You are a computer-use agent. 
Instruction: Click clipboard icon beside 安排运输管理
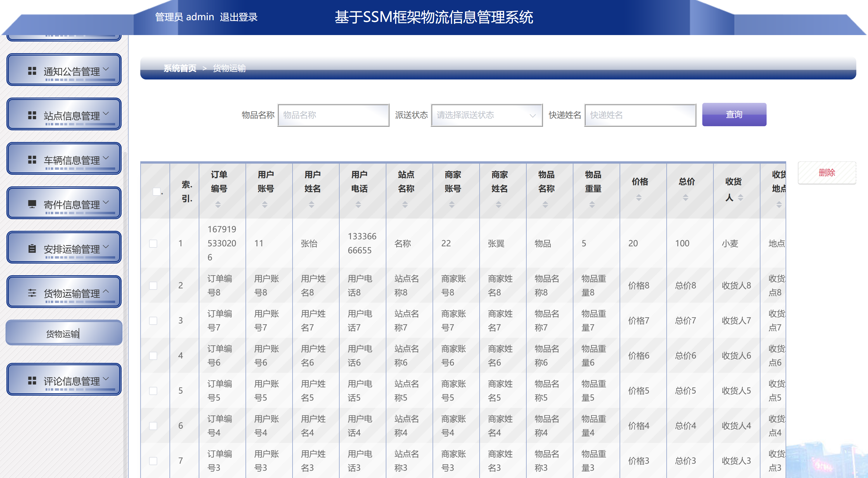[32, 249]
